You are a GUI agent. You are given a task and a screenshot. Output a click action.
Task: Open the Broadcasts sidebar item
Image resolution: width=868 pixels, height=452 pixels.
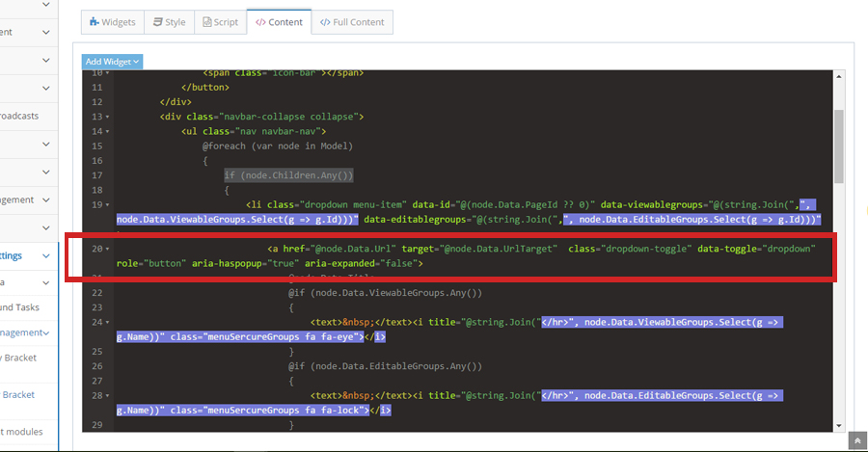19,116
